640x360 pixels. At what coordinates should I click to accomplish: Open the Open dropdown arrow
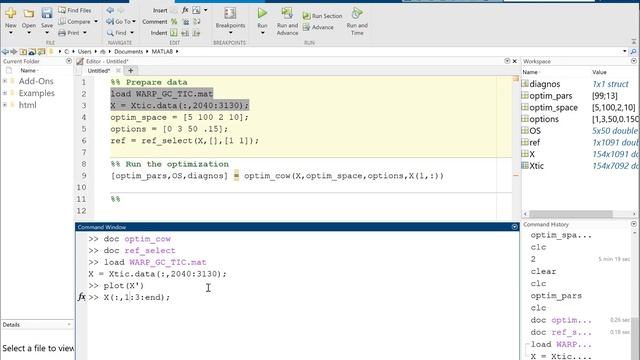[x=29, y=33]
